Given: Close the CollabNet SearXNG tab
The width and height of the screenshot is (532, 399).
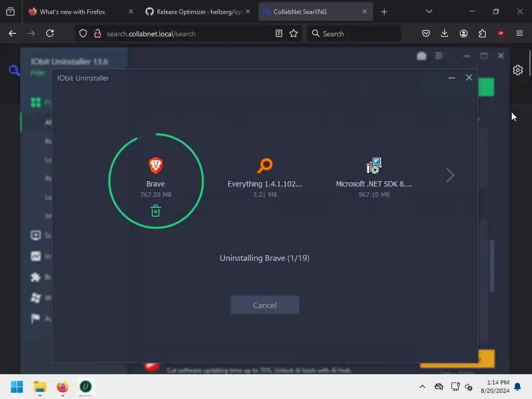Looking at the screenshot, I should click(x=364, y=12).
